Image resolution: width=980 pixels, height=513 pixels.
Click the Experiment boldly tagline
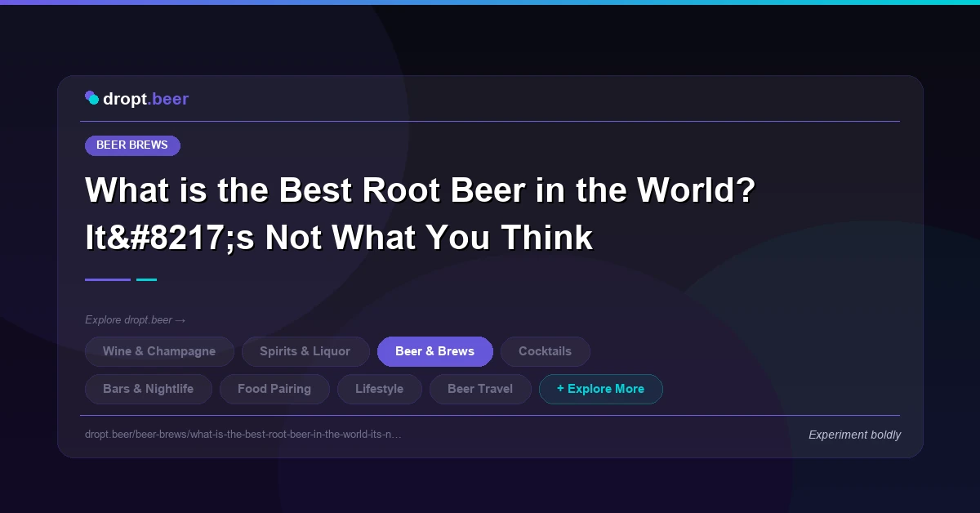pyautogui.click(x=854, y=435)
